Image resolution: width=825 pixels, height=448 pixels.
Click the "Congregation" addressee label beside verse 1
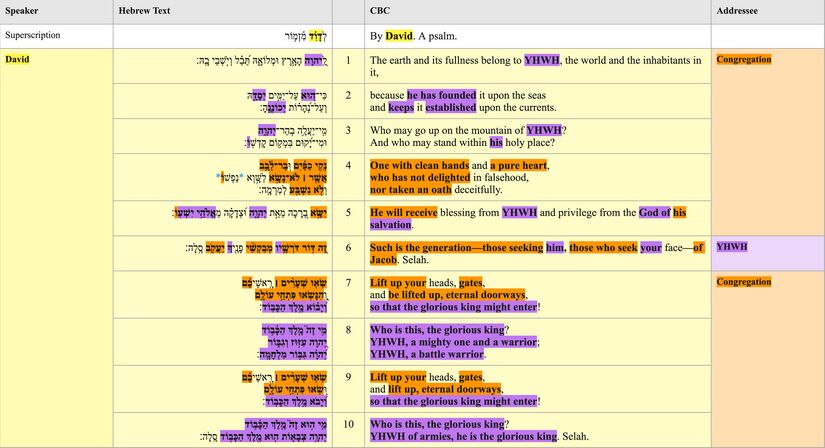pyautogui.click(x=744, y=60)
